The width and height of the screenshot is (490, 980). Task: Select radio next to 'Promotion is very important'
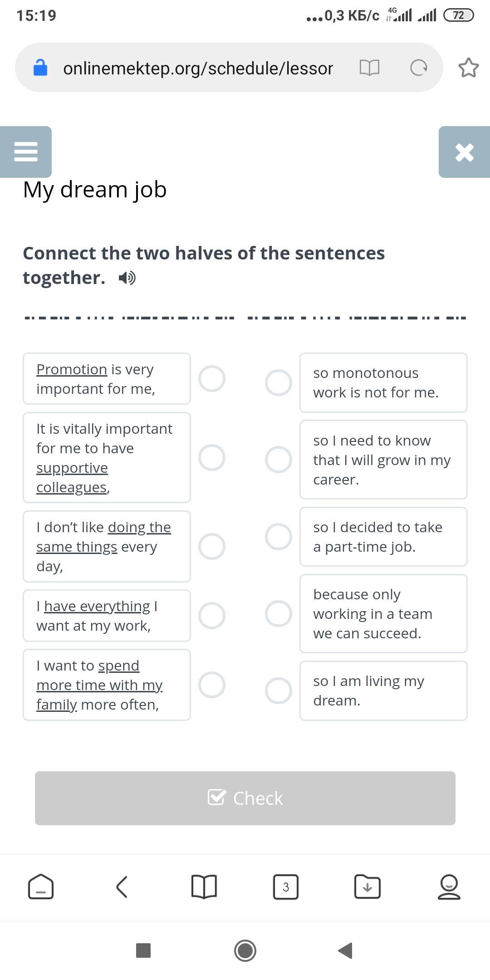coord(212,378)
